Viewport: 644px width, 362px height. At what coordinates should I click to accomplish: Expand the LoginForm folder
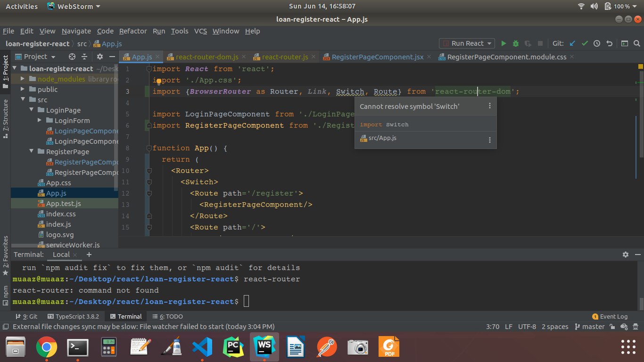tap(41, 121)
